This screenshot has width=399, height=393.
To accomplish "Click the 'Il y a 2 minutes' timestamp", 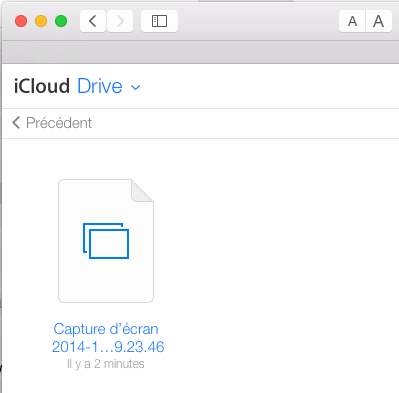I will click(x=106, y=364).
